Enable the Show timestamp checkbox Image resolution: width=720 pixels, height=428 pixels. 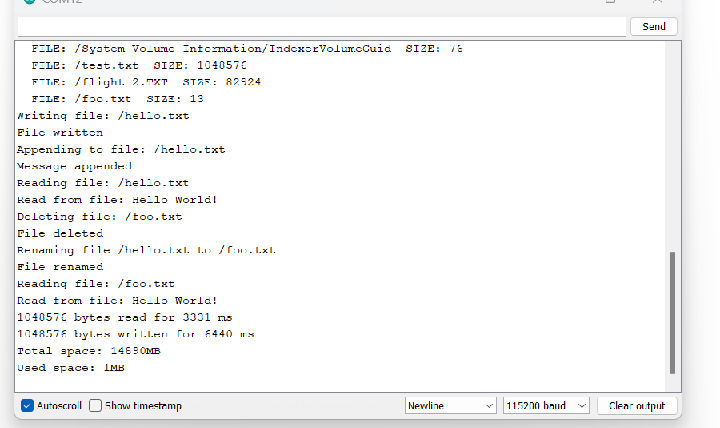click(96, 406)
